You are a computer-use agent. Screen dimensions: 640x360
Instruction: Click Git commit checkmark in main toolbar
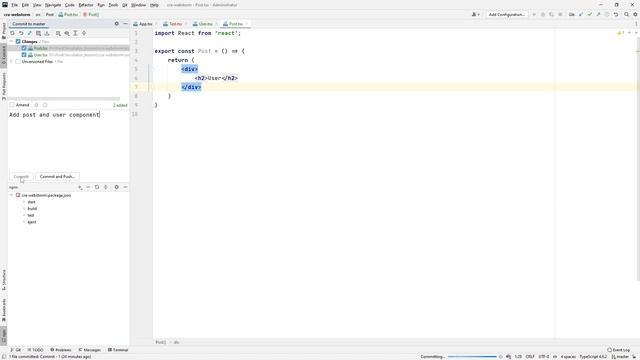point(590,14)
